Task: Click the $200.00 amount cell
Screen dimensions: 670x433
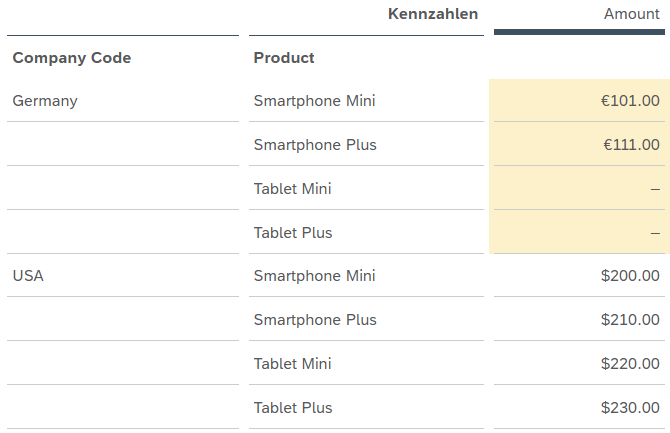Action: (x=630, y=276)
